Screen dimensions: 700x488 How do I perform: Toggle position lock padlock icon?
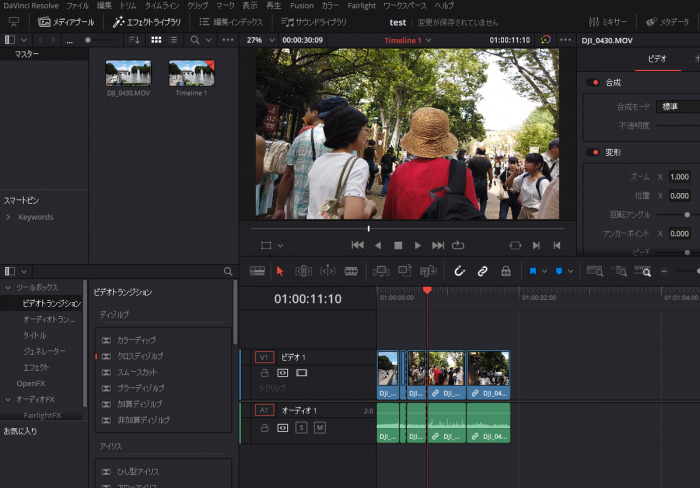506,271
